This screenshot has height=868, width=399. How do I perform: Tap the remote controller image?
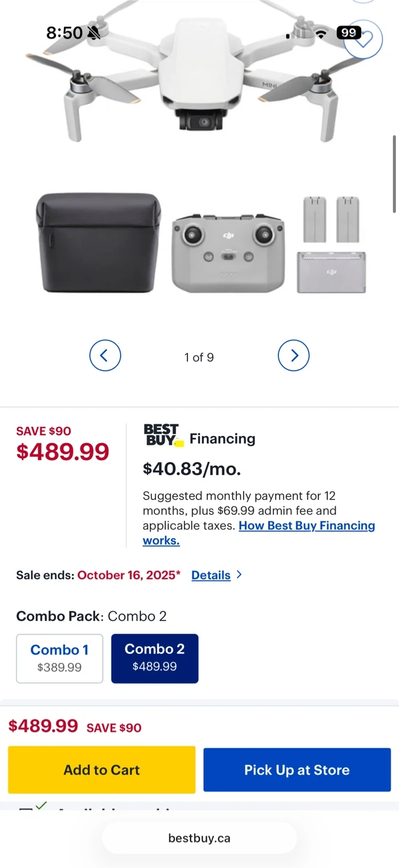click(x=228, y=253)
